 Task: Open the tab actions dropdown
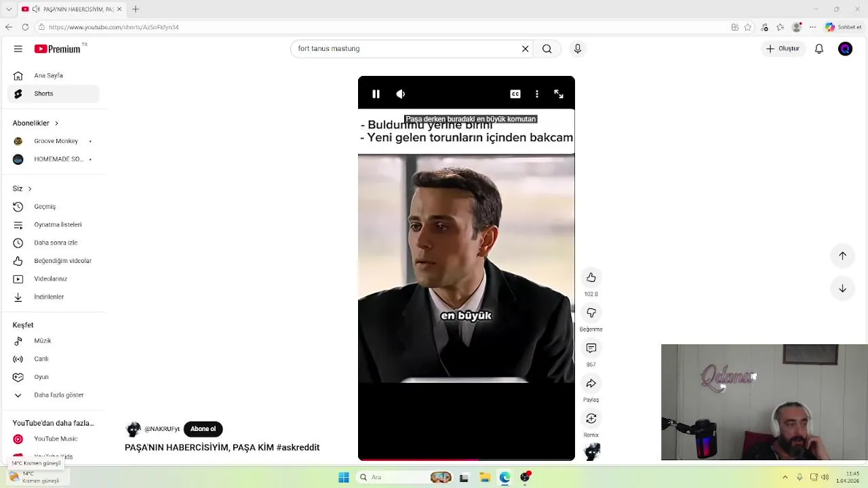point(8,9)
